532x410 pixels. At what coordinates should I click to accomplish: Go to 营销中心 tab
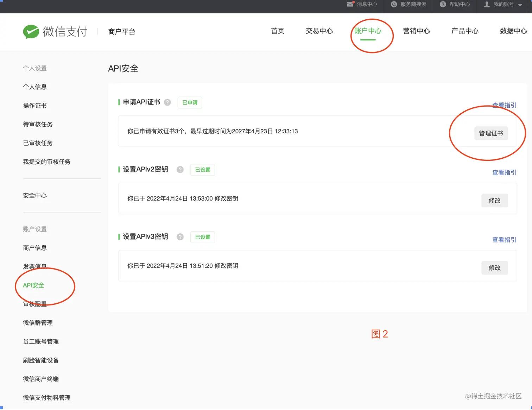point(417,31)
